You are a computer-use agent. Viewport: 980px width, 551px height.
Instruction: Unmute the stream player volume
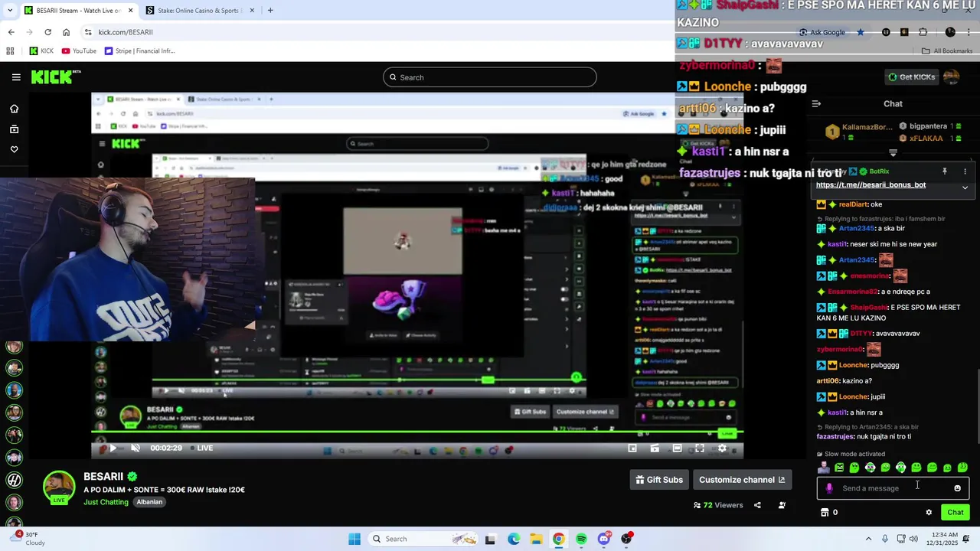coord(135,448)
